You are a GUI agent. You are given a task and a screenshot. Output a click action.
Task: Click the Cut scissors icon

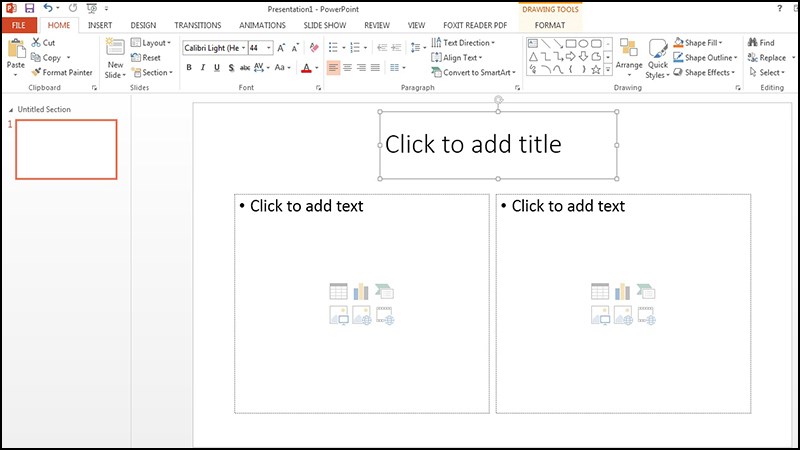click(x=36, y=43)
